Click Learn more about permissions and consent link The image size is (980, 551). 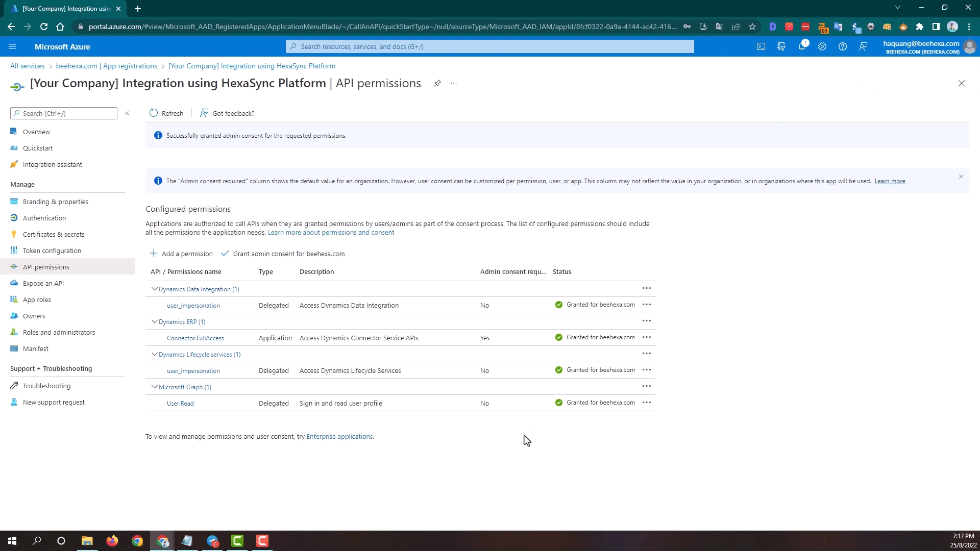coord(331,232)
